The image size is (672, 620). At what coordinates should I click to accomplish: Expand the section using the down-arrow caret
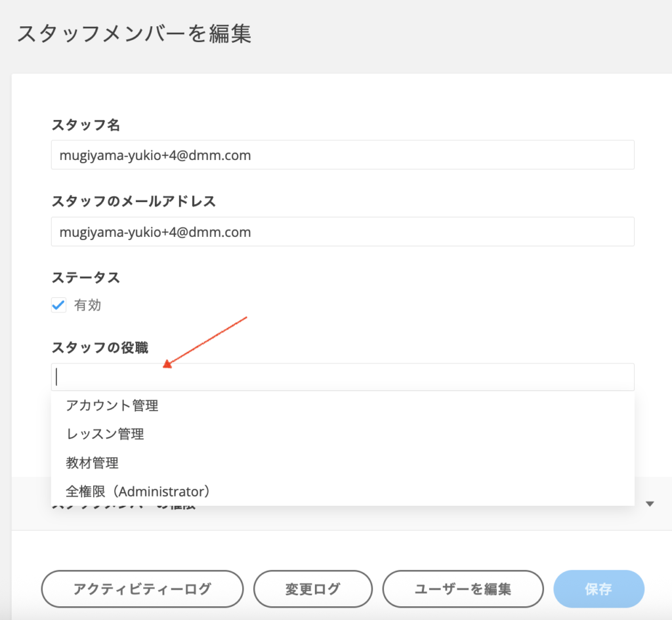pyautogui.click(x=650, y=504)
